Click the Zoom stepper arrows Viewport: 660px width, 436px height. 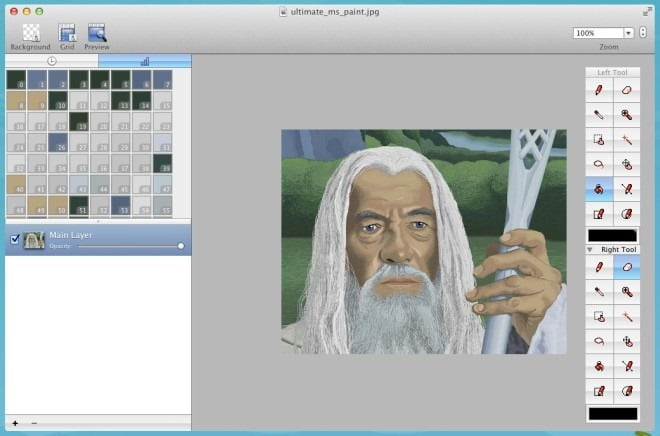[643, 32]
